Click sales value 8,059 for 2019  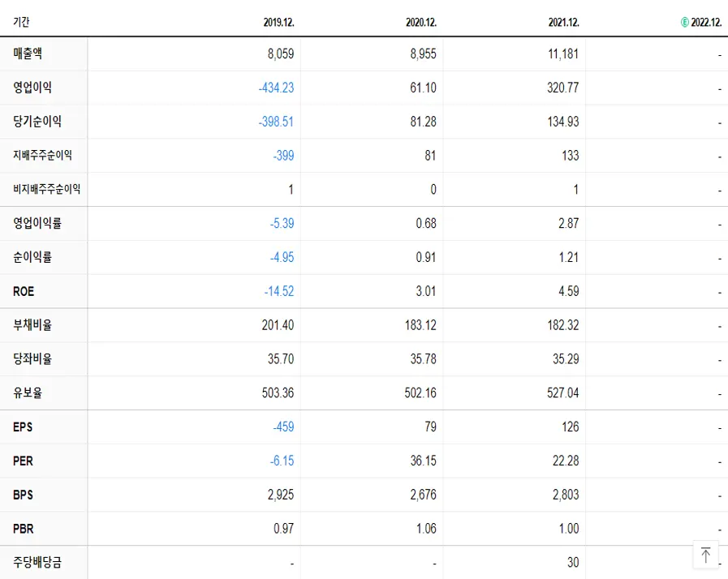pyautogui.click(x=281, y=54)
